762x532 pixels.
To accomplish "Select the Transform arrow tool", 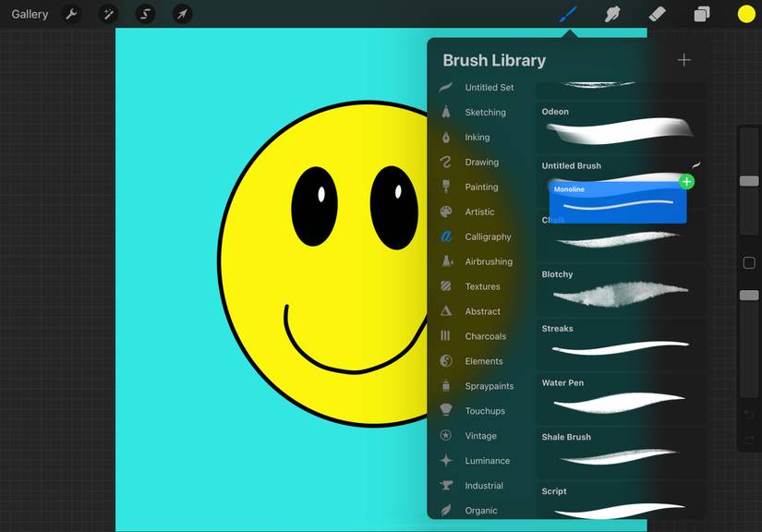I will 182,14.
